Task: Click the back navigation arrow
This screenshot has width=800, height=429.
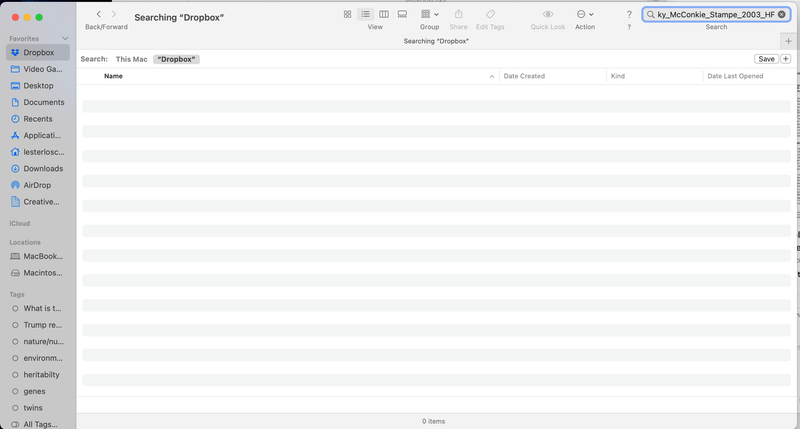Action: (98, 15)
